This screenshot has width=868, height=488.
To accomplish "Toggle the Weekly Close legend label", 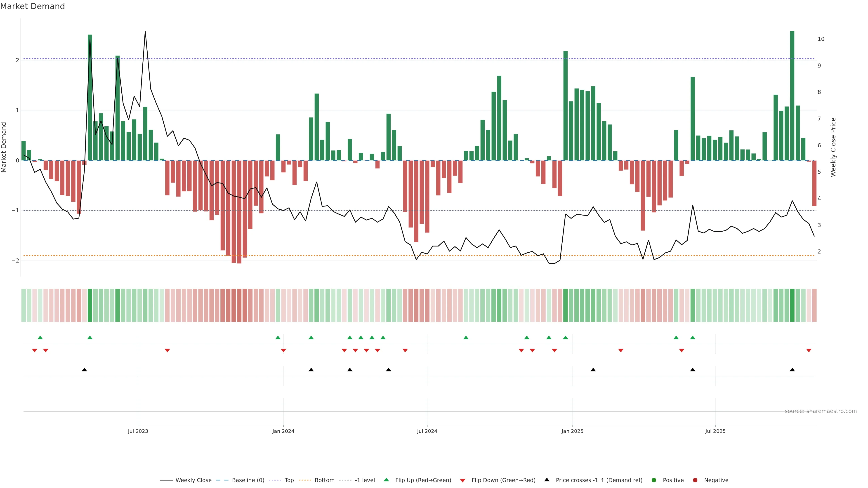I will click(x=193, y=480).
